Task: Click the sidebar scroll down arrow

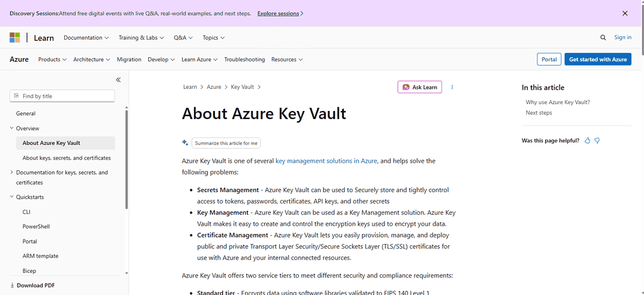Action: click(127, 273)
